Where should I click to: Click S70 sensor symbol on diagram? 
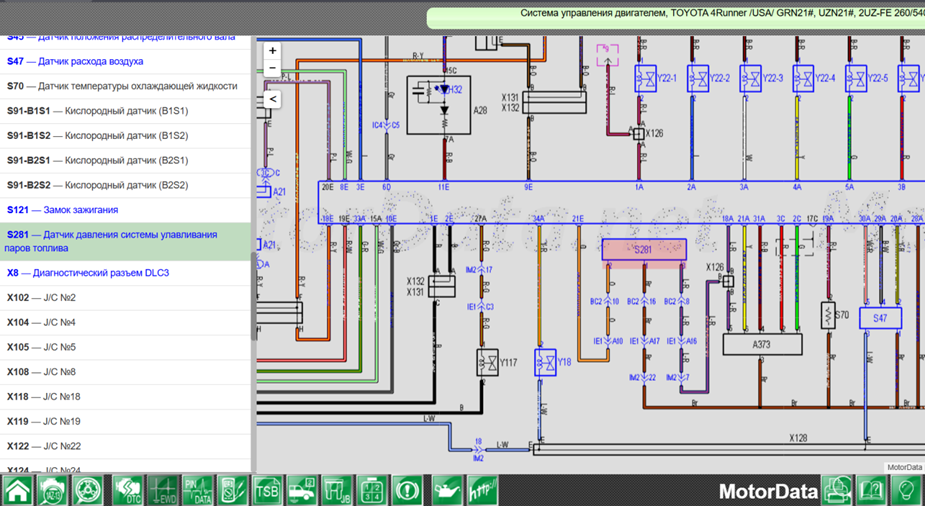(x=828, y=316)
